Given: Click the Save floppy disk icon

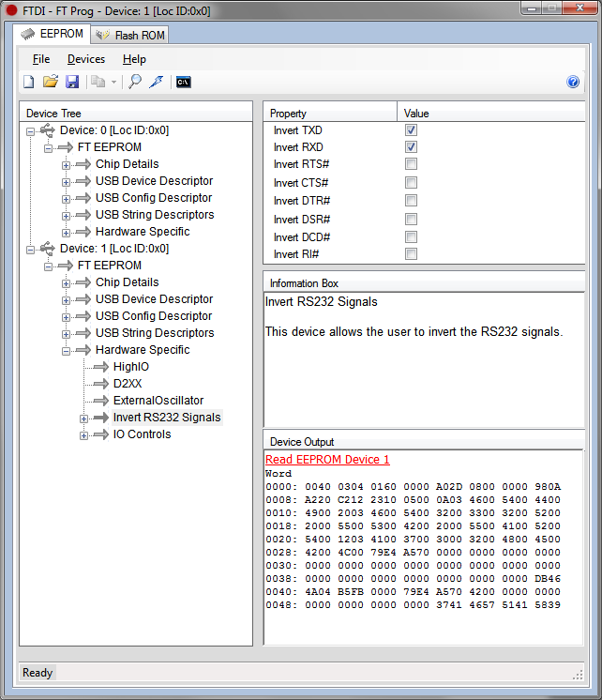Looking at the screenshot, I should click(72, 82).
